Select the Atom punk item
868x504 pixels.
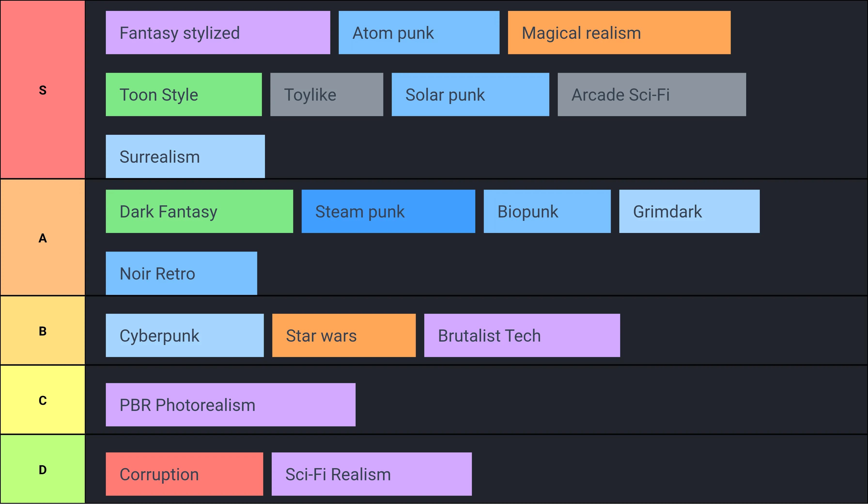pos(419,33)
